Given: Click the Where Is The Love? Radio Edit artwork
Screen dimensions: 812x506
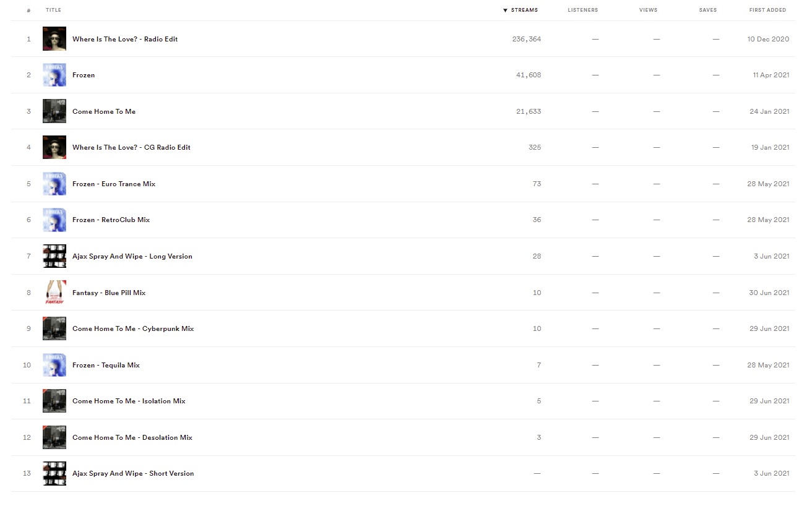Looking at the screenshot, I should click(54, 39).
